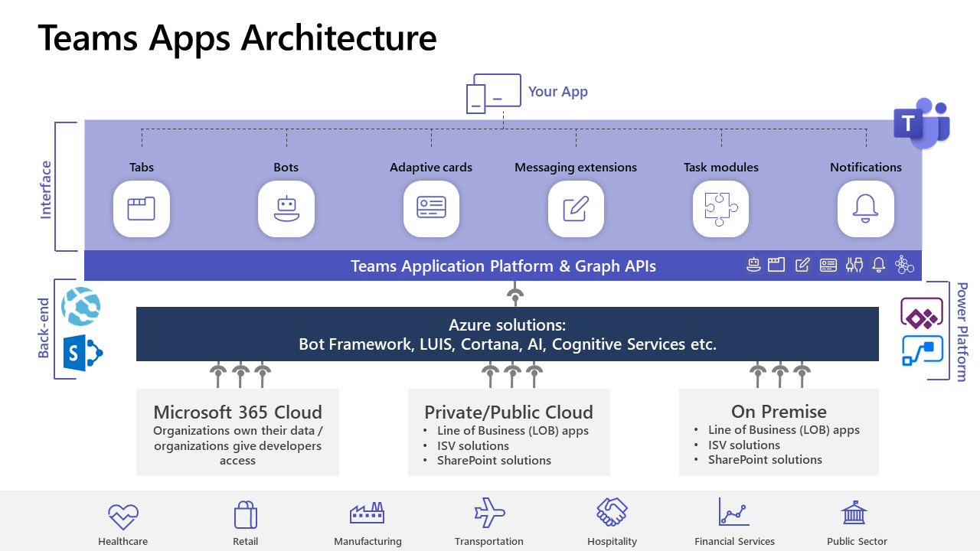Click the vertical Power Platform label
Viewport: 980px width, 551px height.
tap(962, 331)
